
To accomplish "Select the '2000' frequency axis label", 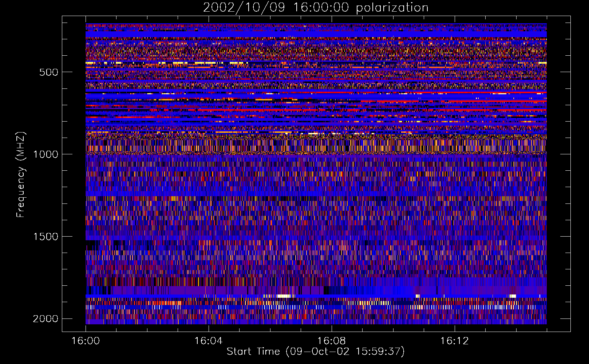I will (x=46, y=319).
